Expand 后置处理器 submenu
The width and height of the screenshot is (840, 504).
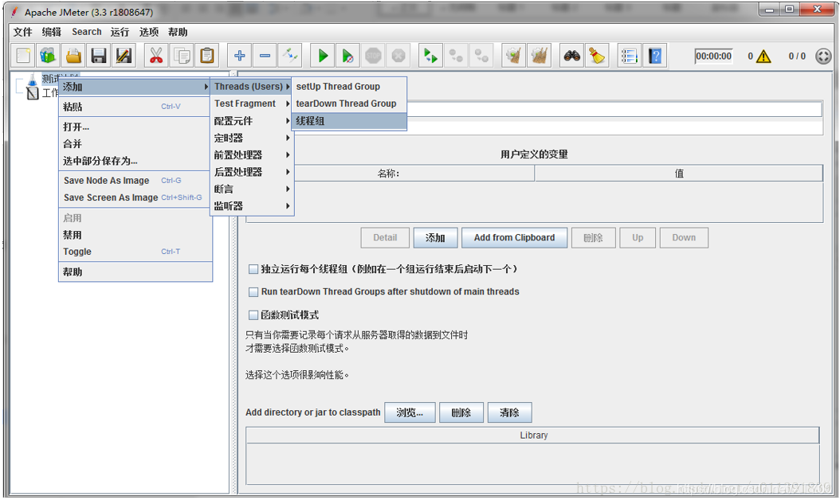click(252, 172)
